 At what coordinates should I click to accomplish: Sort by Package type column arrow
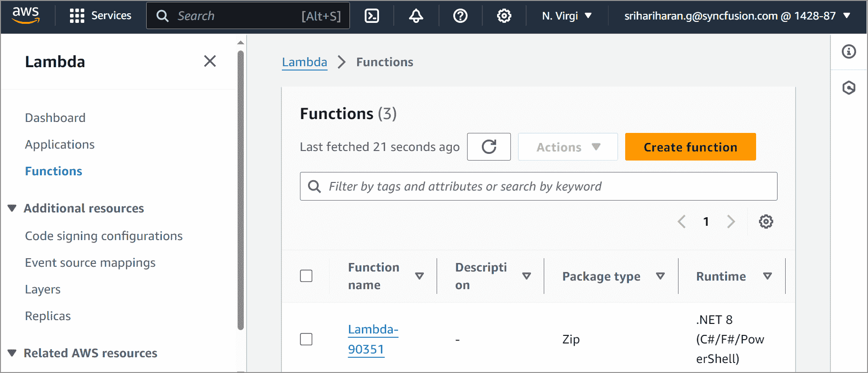660,276
